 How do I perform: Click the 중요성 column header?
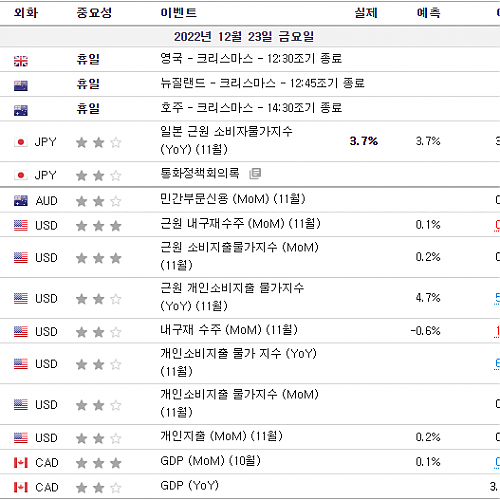point(94,13)
